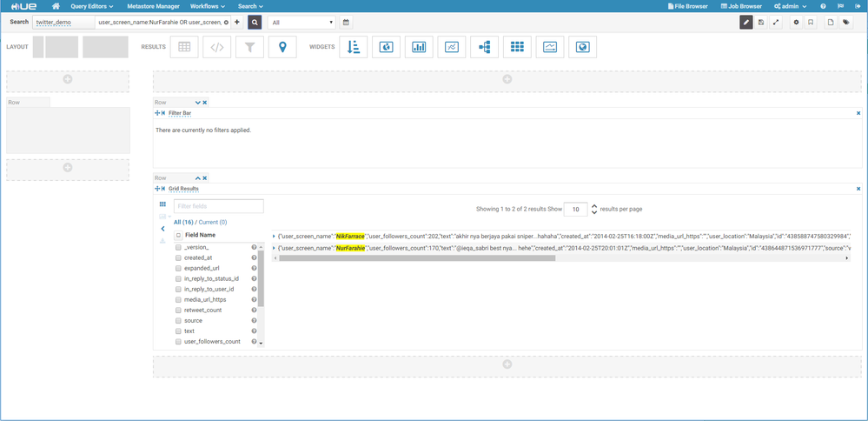Expand the Grid Results row with up chevron
The height and width of the screenshot is (421, 868).
click(197, 178)
